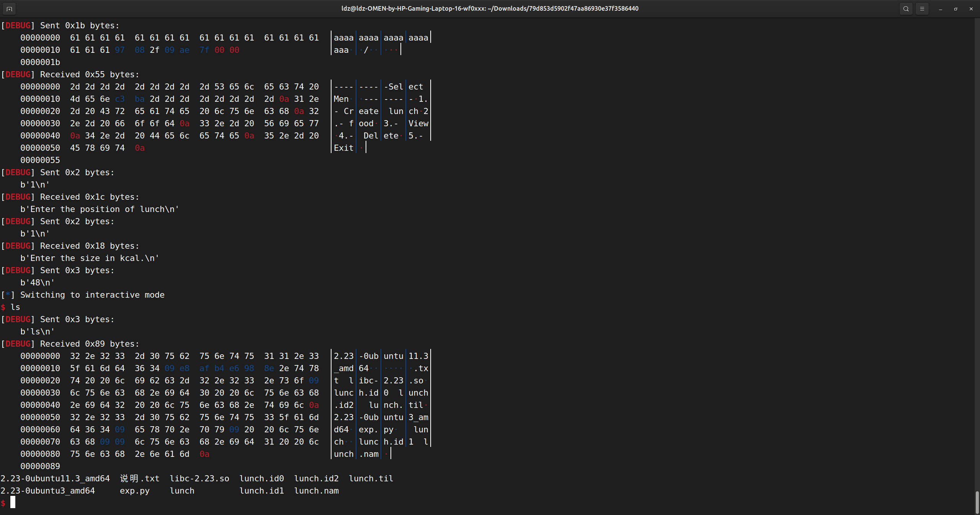
Task: Click the lunch.til filename
Action: (x=371, y=478)
